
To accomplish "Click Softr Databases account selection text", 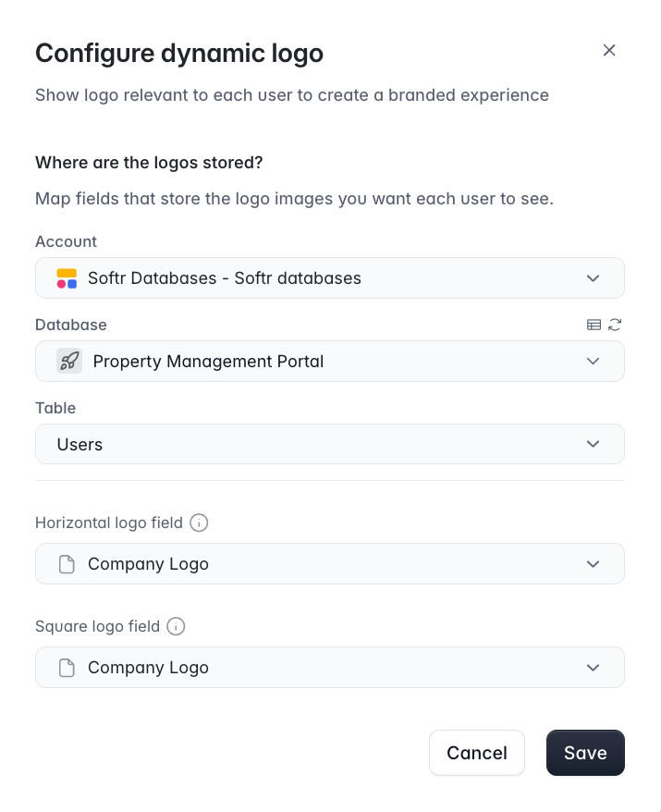I will (x=224, y=278).
